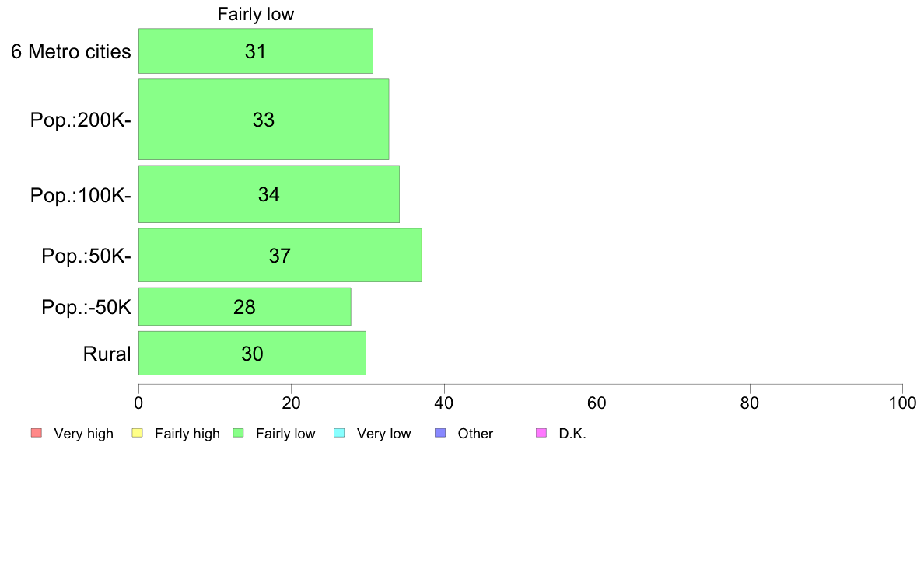Screen dimensions: 924x572
Task: Click the 40 tick on x-axis
Action: point(444,403)
